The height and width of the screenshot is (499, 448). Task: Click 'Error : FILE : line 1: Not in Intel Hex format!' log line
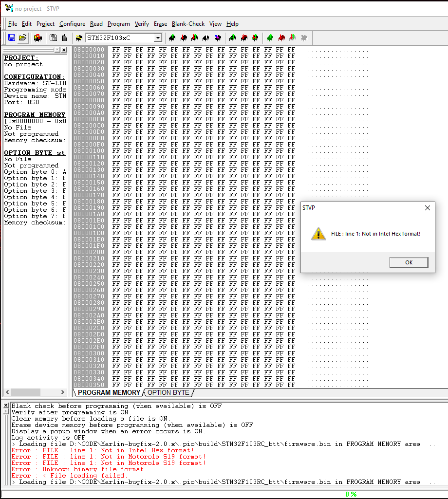tap(103, 450)
